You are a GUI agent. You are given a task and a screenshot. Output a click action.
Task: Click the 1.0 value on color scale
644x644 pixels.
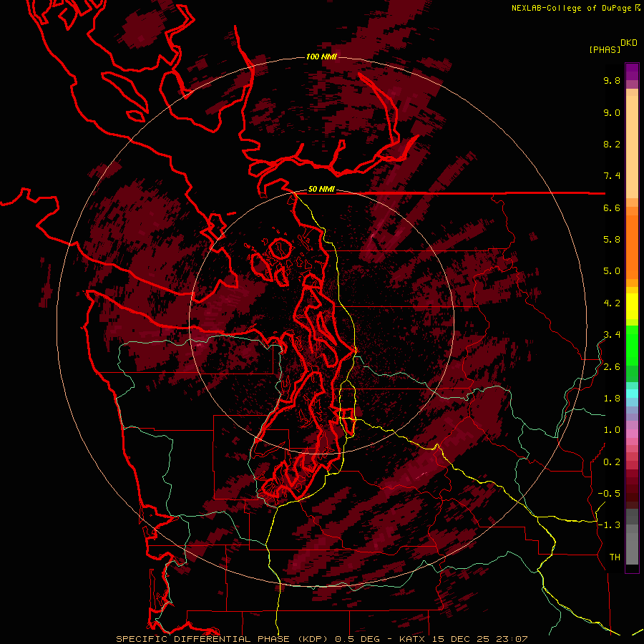point(612,430)
